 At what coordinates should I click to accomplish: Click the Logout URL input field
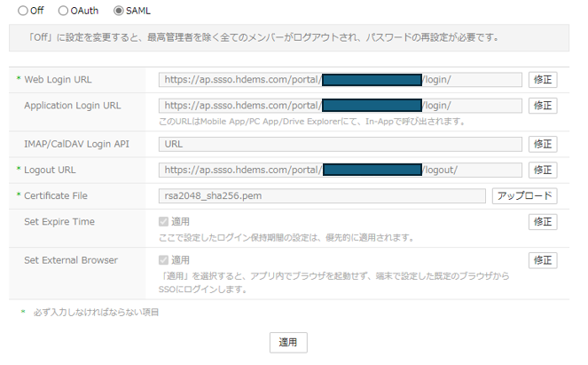pos(341,170)
